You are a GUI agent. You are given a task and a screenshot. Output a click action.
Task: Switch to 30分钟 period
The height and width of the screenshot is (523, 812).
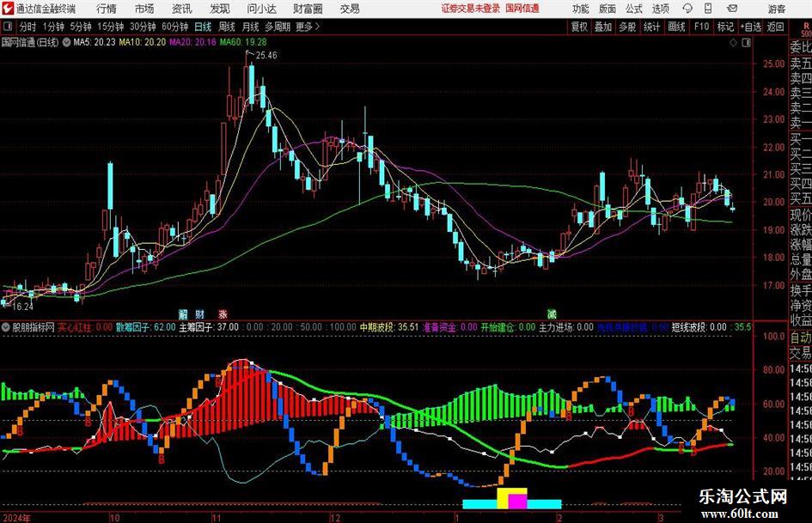tap(143, 27)
